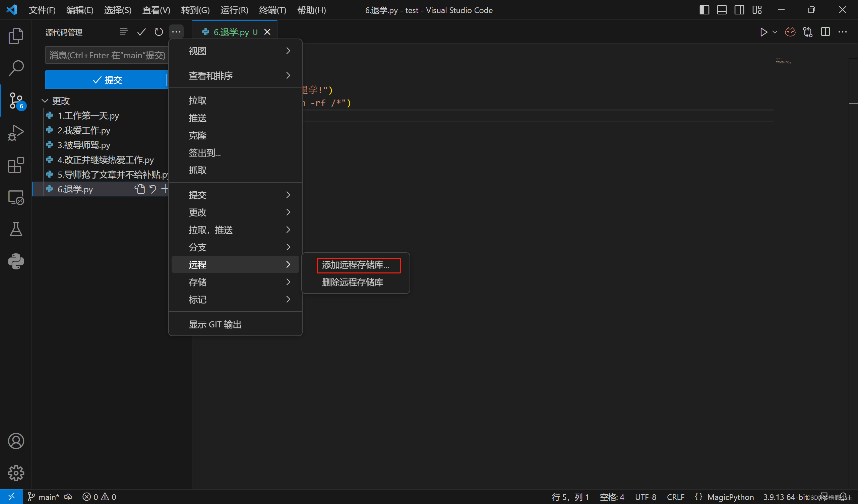Open the Remote Explorer view

(16, 197)
